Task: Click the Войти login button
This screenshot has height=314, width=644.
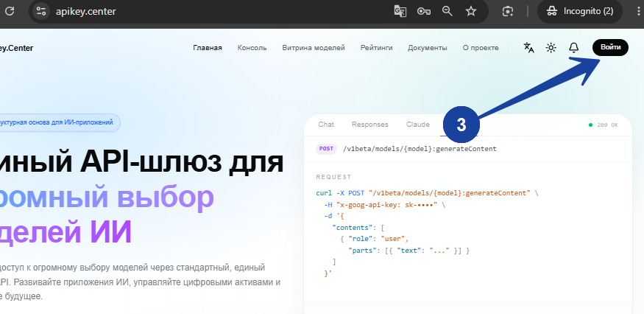Action: pos(610,47)
